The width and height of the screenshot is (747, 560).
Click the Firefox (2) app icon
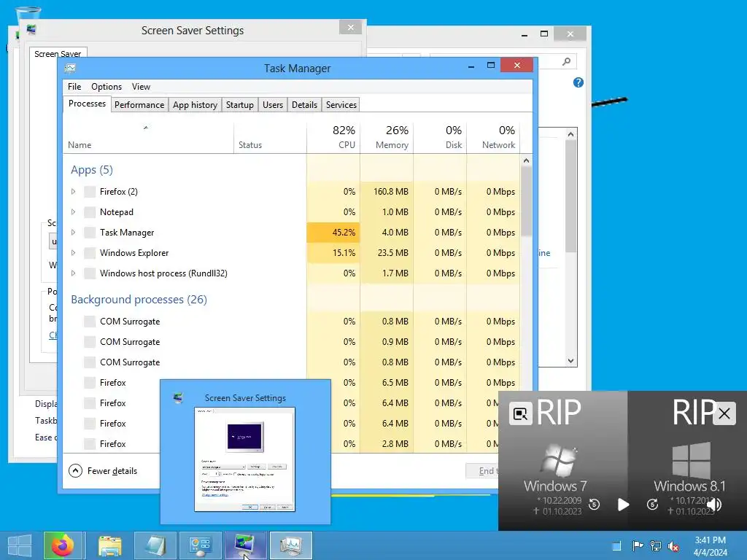tap(90, 192)
